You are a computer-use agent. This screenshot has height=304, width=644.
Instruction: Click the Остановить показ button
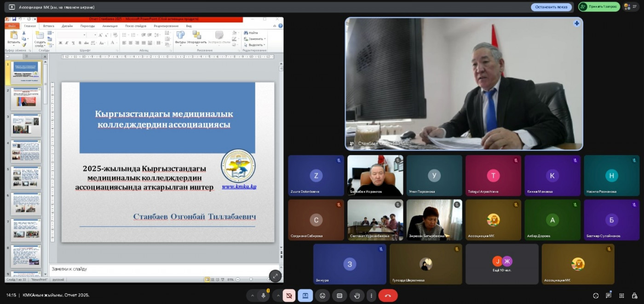tap(551, 7)
